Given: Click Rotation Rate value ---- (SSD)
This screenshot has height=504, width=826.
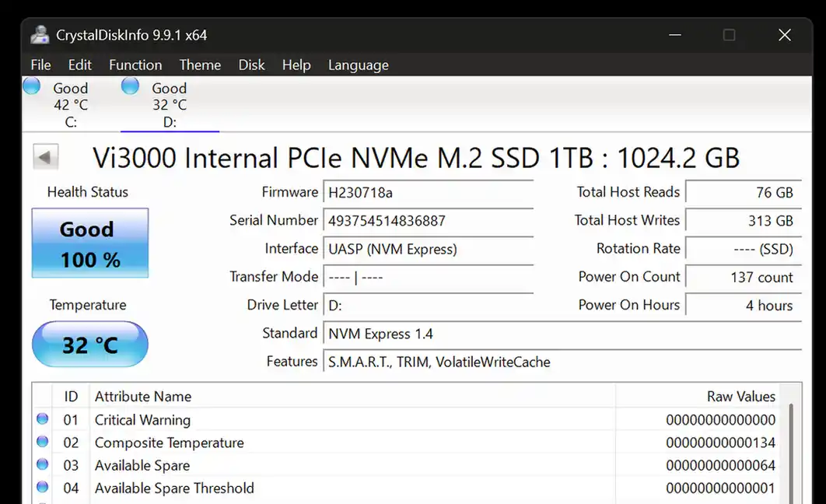Looking at the screenshot, I should point(744,249).
